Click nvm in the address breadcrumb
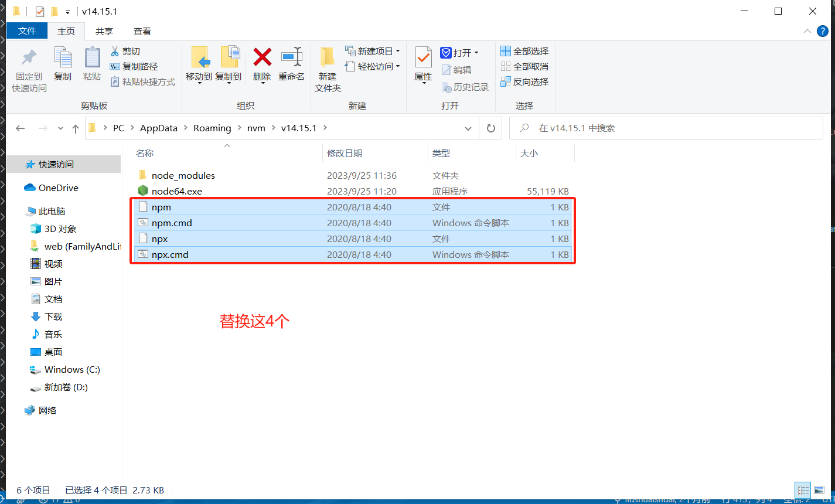Viewport: 835px width, 504px height. [256, 128]
